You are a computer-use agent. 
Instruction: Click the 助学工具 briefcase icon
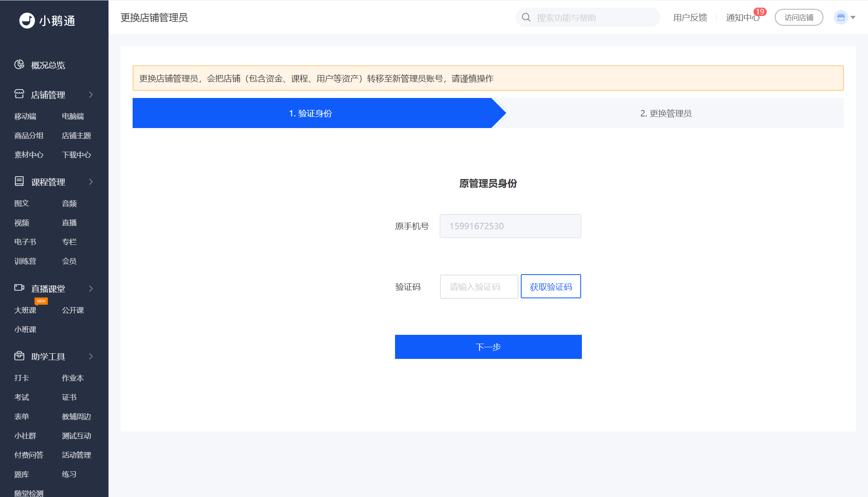click(19, 356)
